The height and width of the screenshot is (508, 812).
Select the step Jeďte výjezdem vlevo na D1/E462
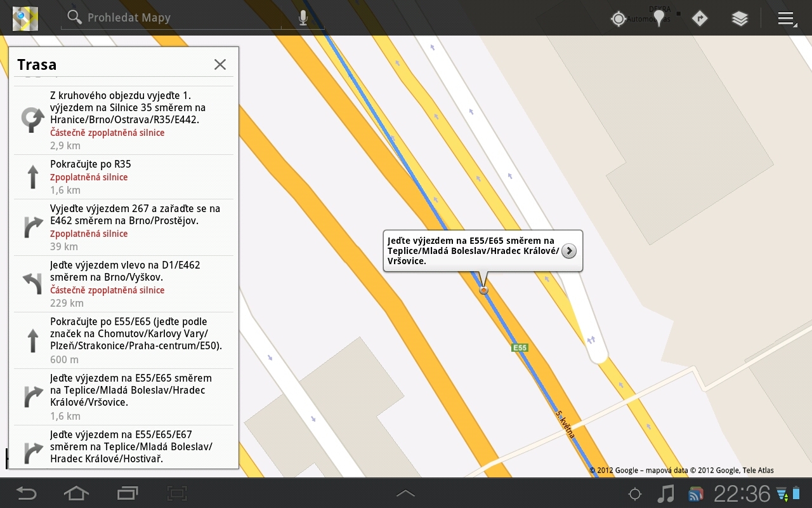point(124,283)
